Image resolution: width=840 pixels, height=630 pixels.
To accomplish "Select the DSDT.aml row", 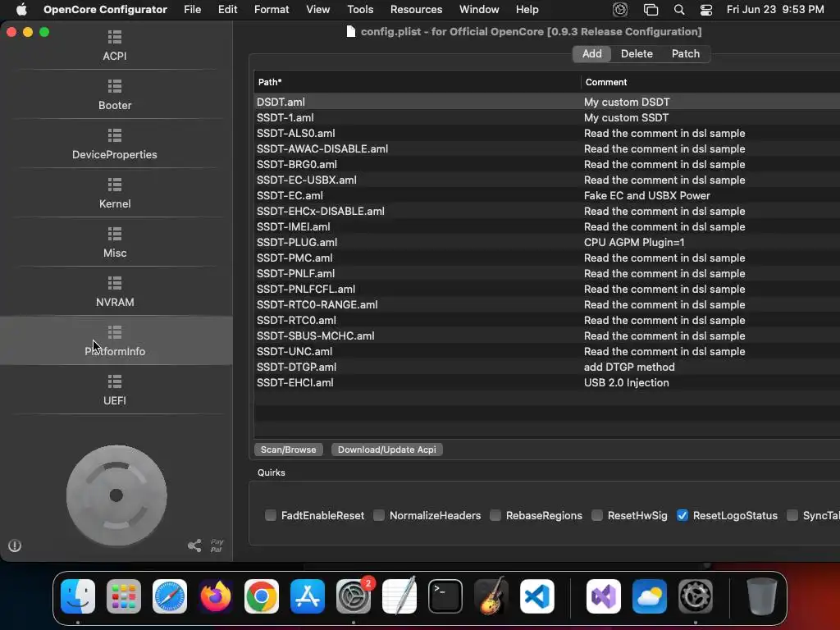I will [547, 102].
